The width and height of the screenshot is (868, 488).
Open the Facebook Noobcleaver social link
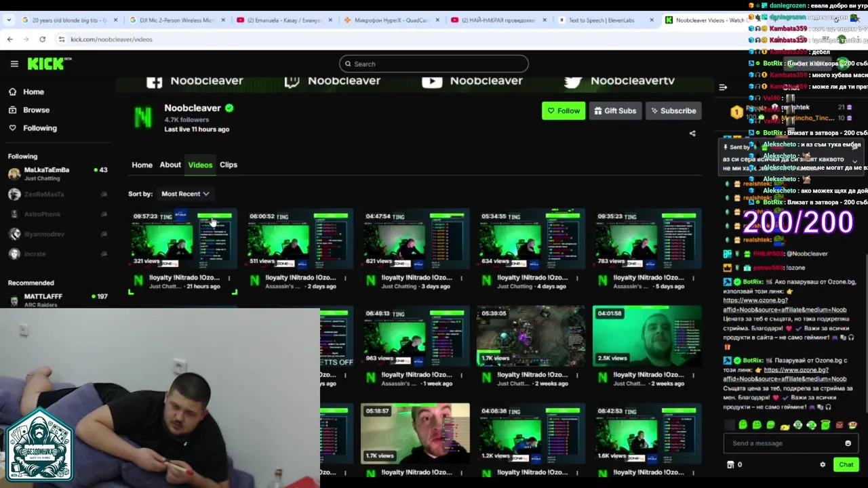[x=195, y=81]
